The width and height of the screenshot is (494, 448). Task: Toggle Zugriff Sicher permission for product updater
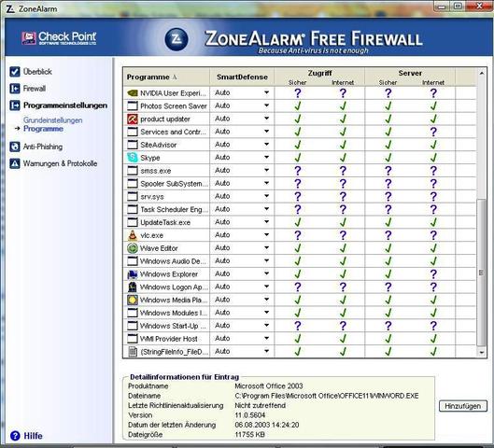click(x=297, y=119)
